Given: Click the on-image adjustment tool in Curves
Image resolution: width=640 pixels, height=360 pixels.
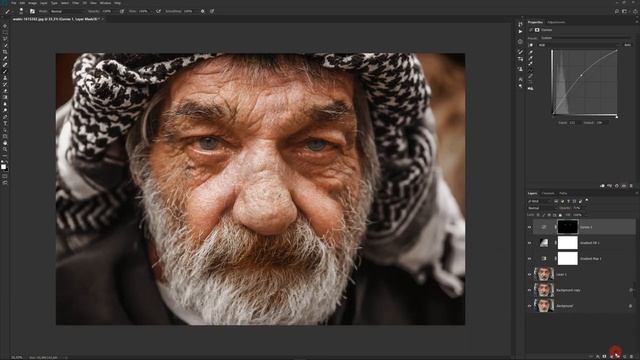Looking at the screenshot, I should [x=531, y=45].
